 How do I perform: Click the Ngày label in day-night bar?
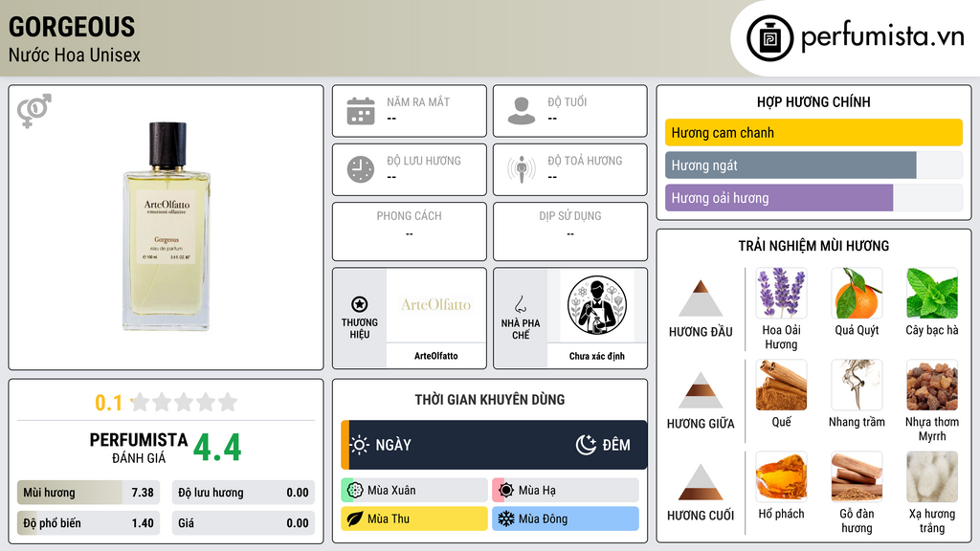(393, 445)
